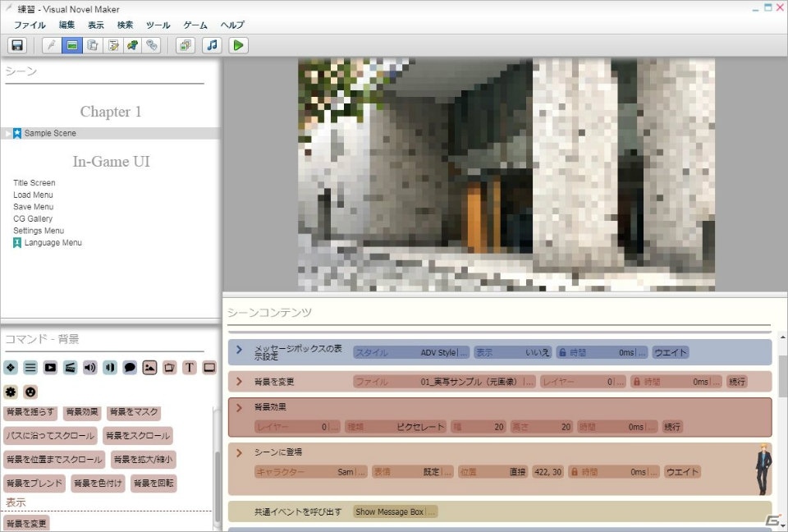The image size is (788, 532).
Task: Open the ゲーム menu
Action: pos(195,25)
